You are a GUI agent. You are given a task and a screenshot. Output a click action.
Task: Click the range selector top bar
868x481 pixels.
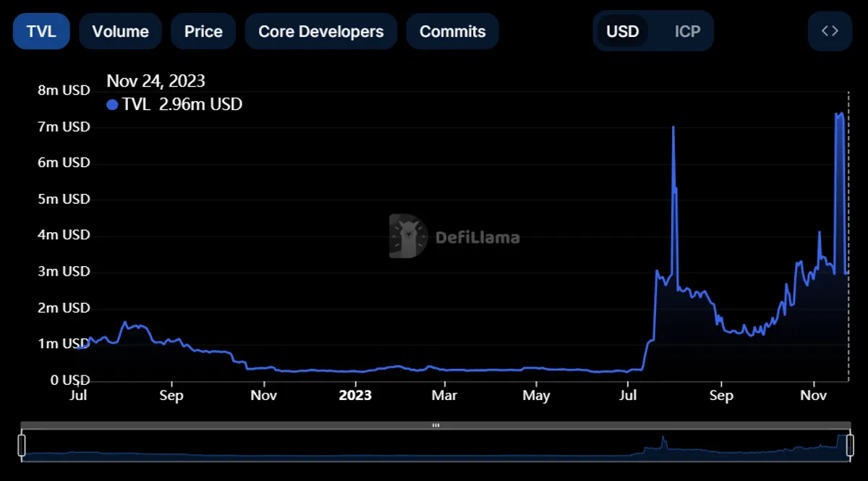tap(435, 425)
